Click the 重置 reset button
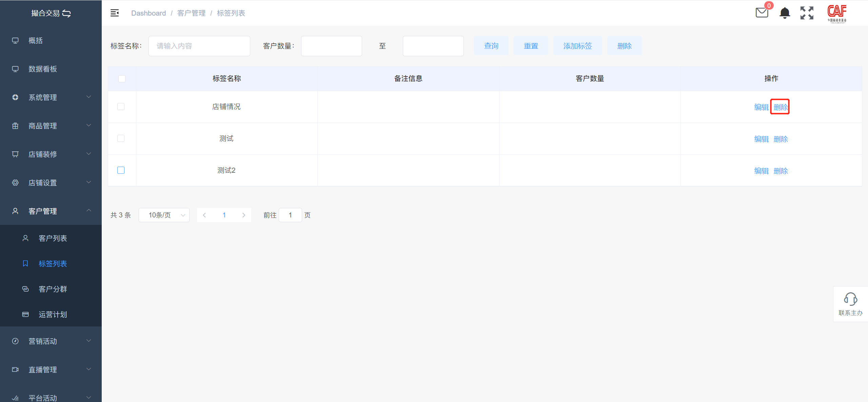This screenshot has height=402, width=868. pyautogui.click(x=531, y=46)
